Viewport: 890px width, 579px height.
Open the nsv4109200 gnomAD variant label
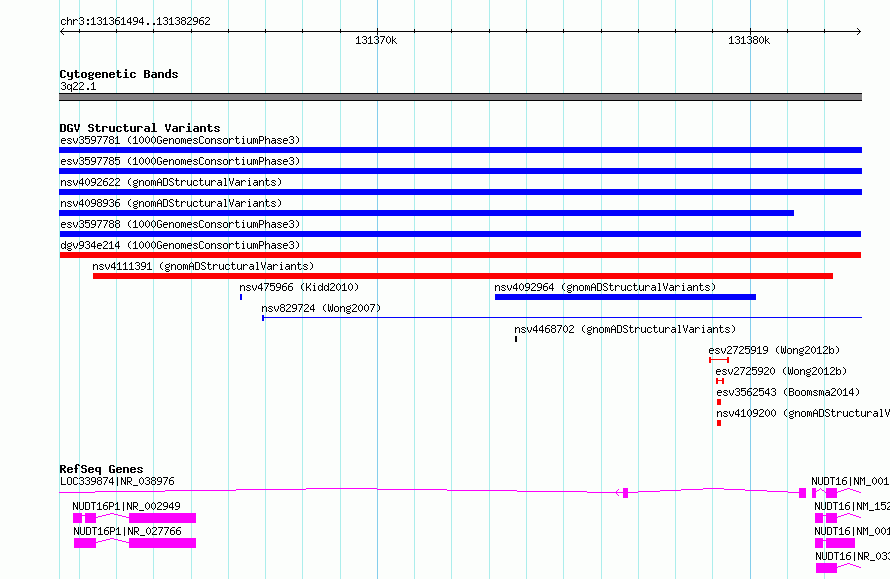click(803, 413)
